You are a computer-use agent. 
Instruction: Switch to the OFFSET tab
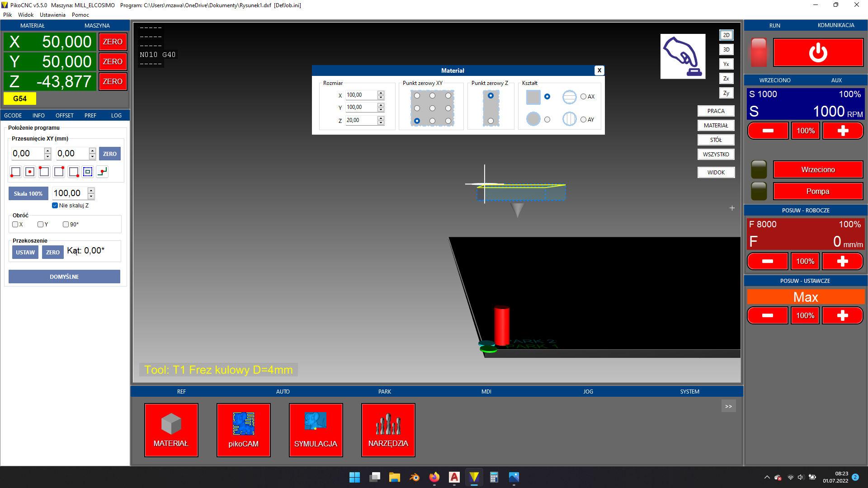[65, 116]
